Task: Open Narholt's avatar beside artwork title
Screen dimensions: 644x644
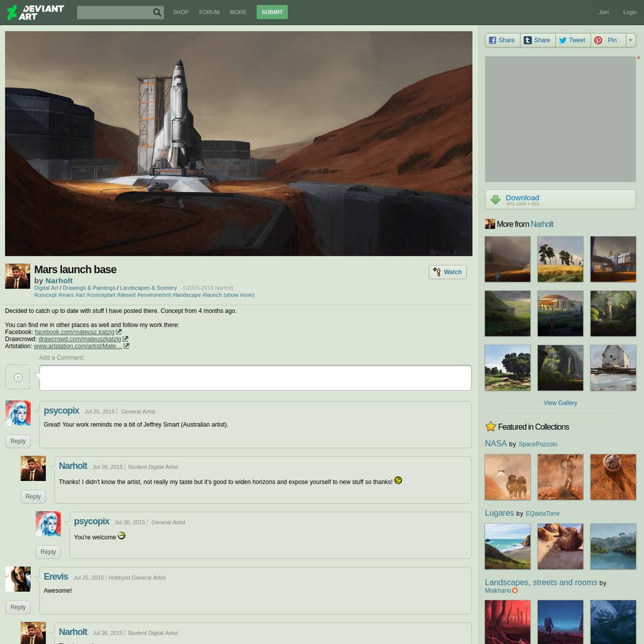Action: point(17,276)
